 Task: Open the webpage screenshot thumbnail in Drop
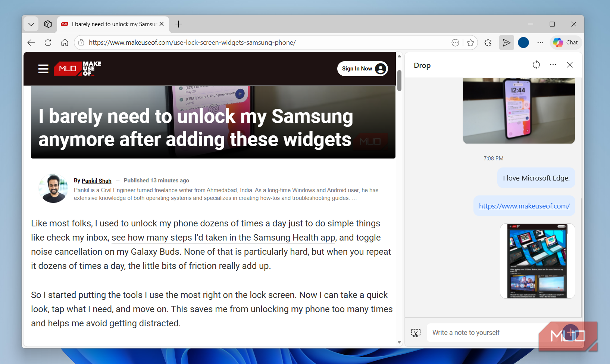[537, 261]
